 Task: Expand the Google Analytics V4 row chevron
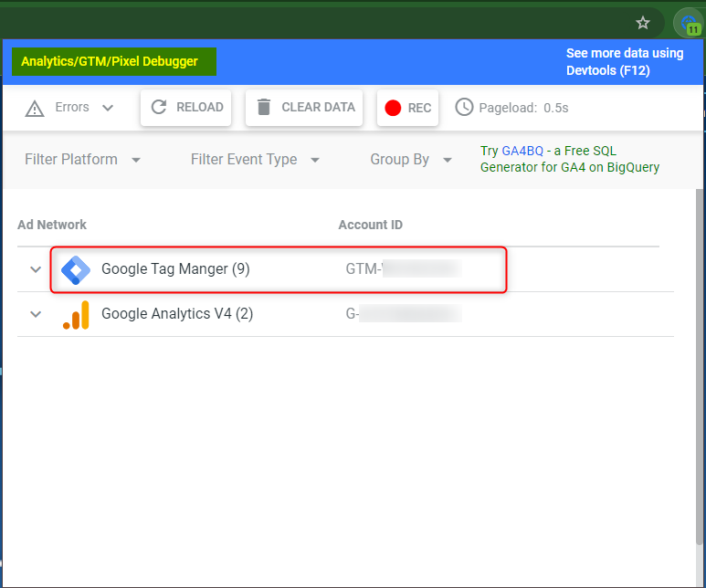pos(36,314)
